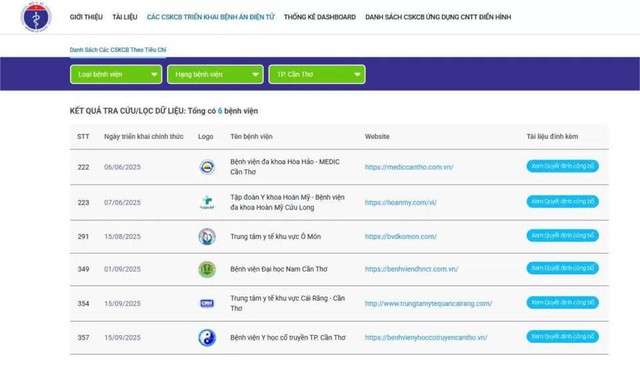Click the STT number 349
Viewport: 640px width, 371px height.
coord(83,269)
